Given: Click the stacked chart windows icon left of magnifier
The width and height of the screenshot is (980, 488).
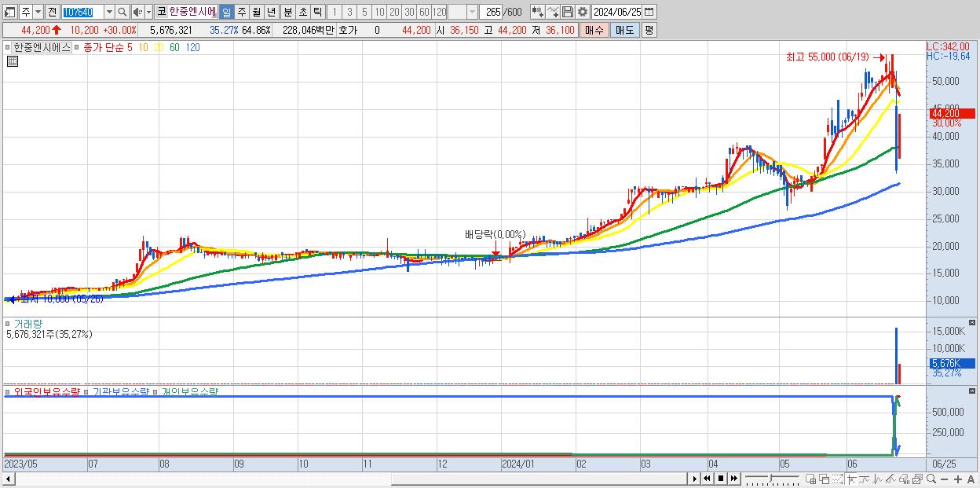Looking at the screenshot, I should (x=917, y=479).
